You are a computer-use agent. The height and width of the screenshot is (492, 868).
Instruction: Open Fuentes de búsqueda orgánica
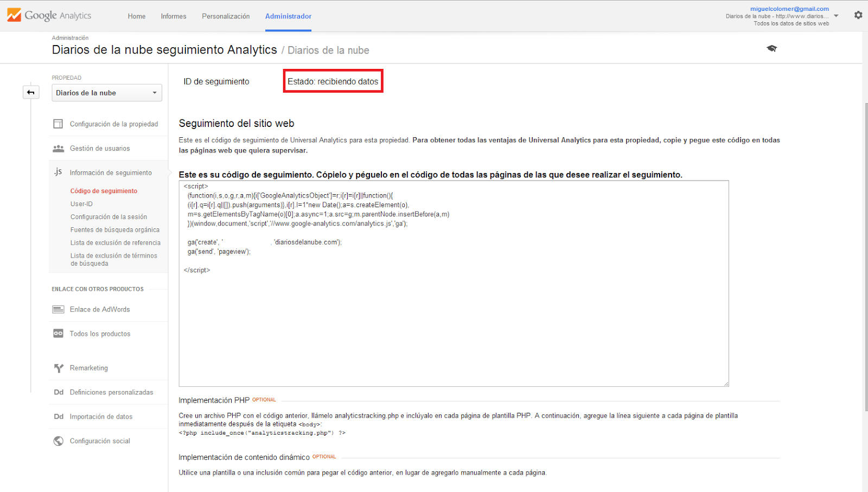click(x=115, y=230)
